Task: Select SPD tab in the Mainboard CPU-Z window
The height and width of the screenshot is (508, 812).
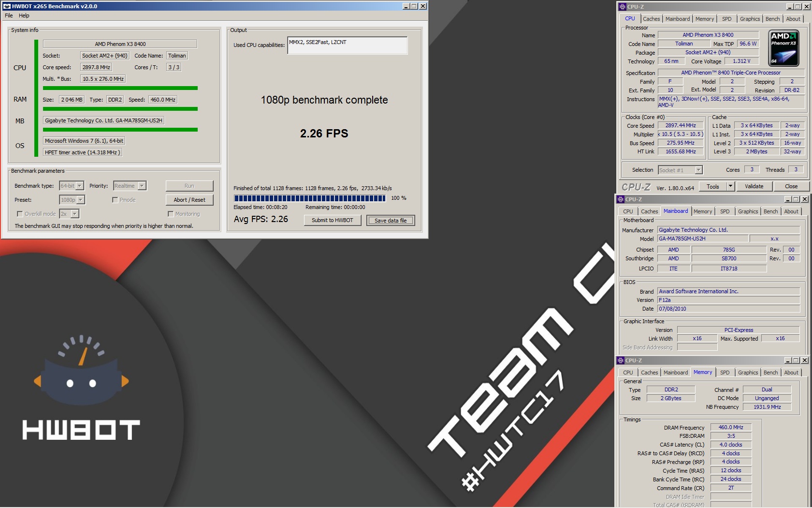Action: (725, 211)
